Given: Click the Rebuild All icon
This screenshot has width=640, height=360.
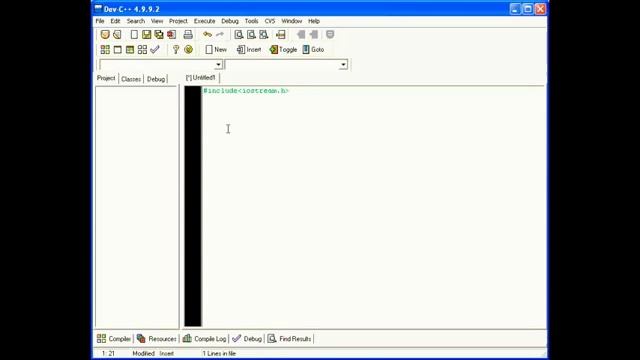Looking at the screenshot, I should tap(142, 49).
